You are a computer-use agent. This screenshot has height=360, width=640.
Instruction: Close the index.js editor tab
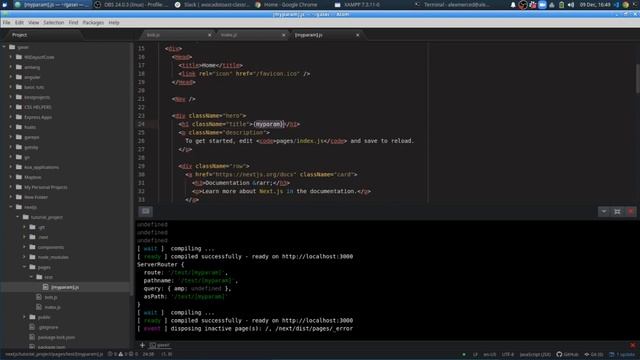pos(284,35)
